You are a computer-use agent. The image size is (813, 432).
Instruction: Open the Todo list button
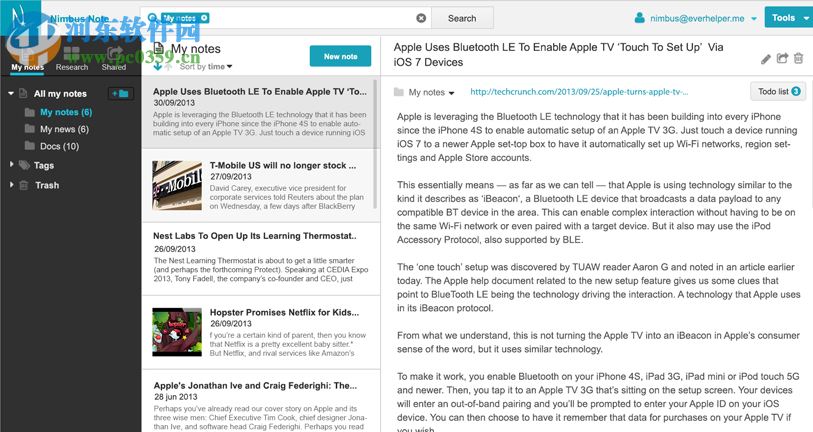[778, 91]
